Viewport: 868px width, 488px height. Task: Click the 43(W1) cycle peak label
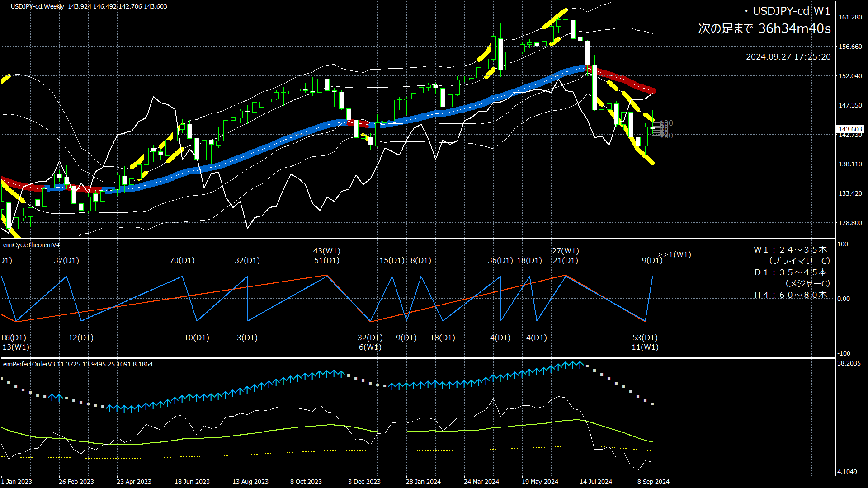(327, 251)
